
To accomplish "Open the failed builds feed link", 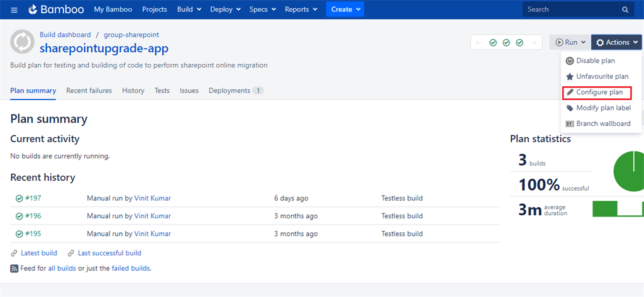I will click(x=131, y=269).
